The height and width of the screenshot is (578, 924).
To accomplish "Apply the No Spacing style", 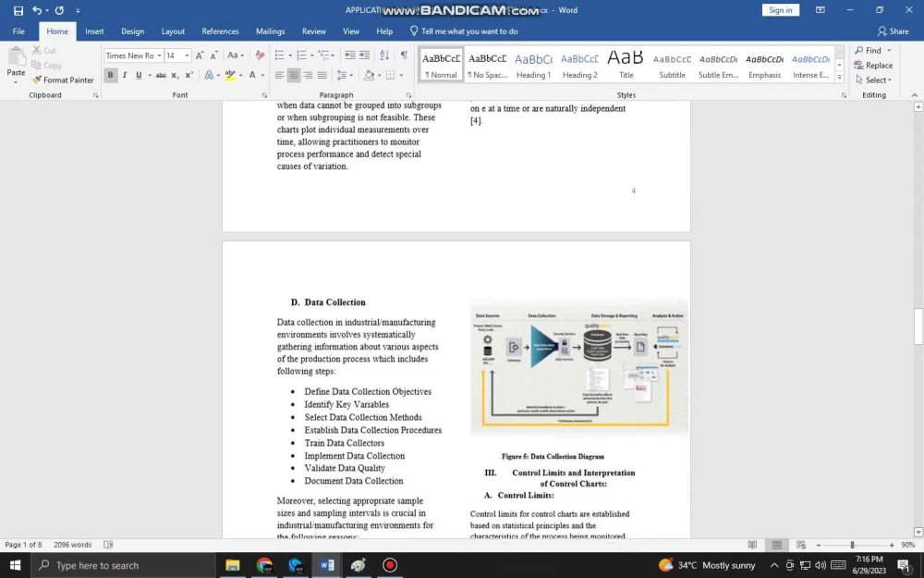I will pos(487,65).
